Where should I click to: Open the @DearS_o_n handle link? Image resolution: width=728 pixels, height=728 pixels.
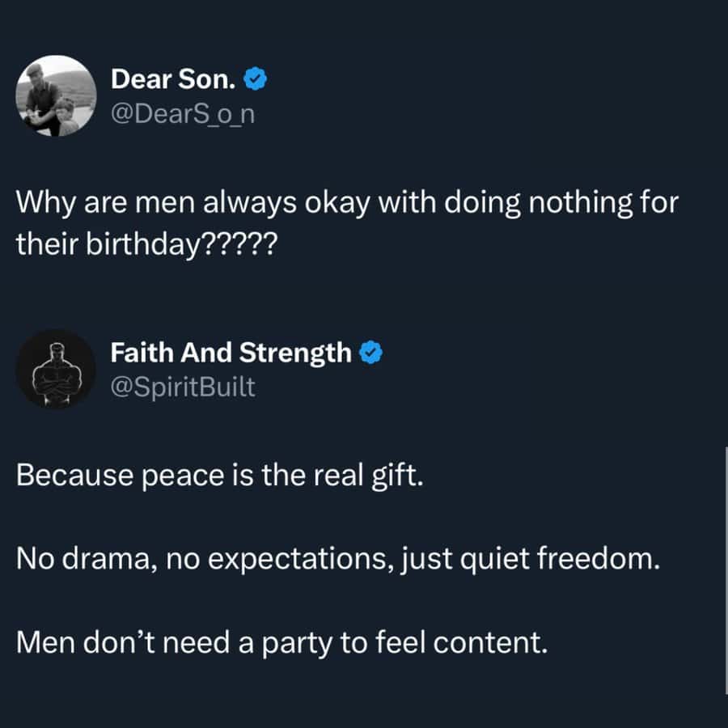(183, 115)
